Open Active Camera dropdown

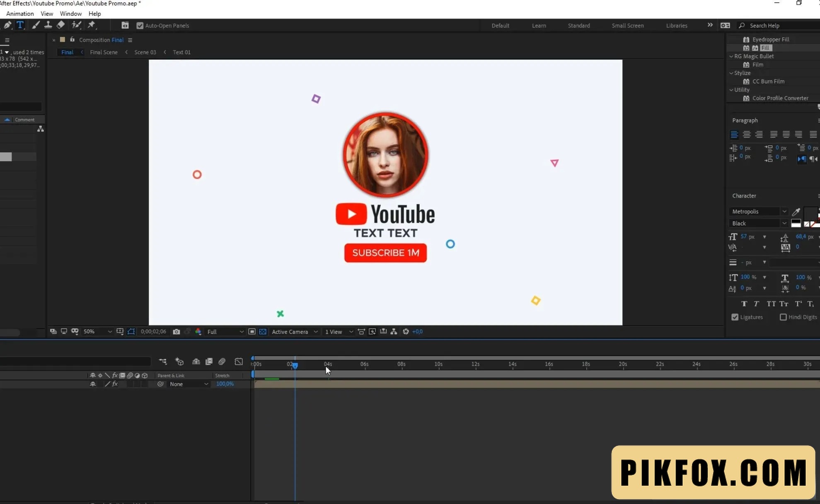295,332
